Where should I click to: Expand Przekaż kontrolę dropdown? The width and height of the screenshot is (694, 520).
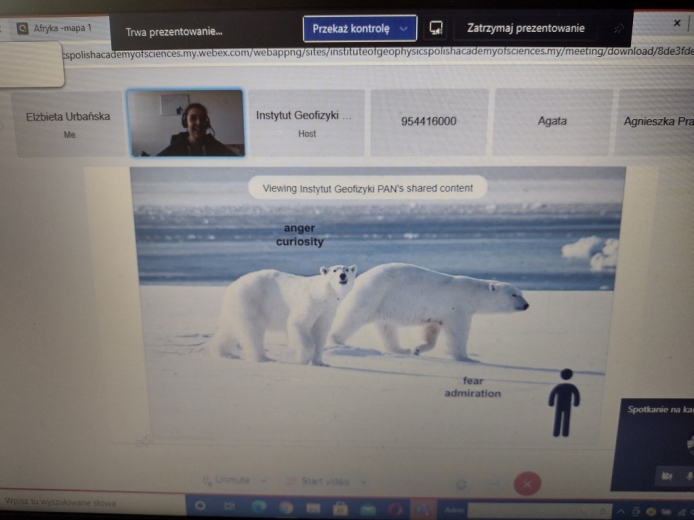(x=404, y=29)
